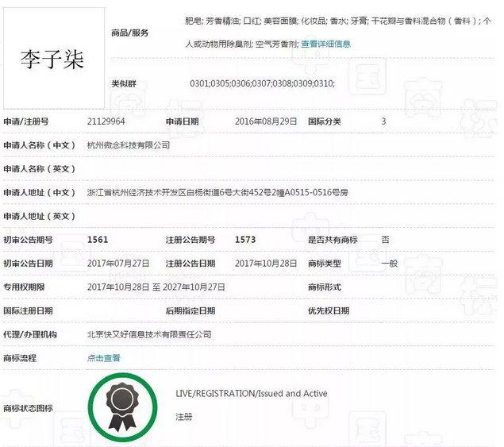Click the goods text 人或动物用除臭剂; 空气芳香剂
This screenshot has width=504, height=447.
tap(242, 44)
